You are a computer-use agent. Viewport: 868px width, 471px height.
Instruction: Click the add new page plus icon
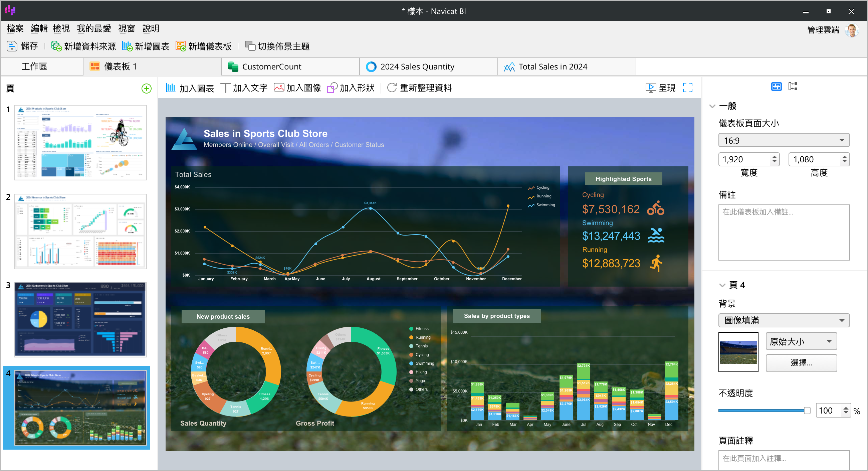[146, 89]
